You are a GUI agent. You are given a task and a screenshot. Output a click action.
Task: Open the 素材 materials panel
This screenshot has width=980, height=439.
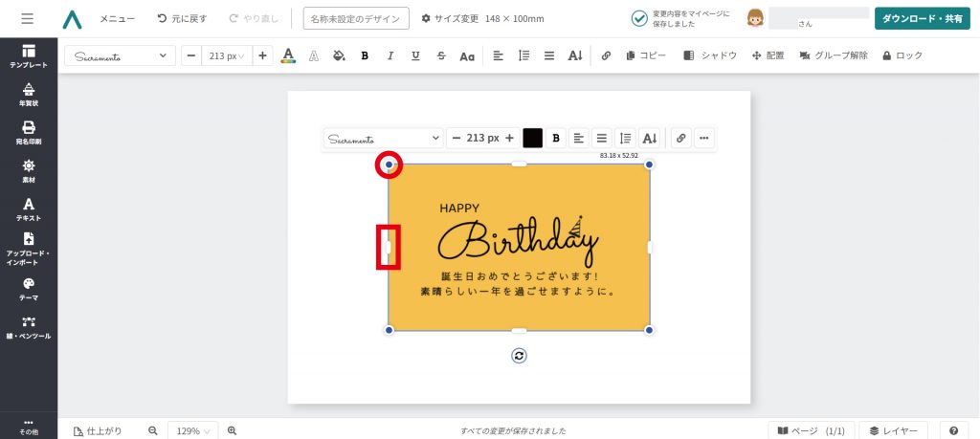pos(28,170)
